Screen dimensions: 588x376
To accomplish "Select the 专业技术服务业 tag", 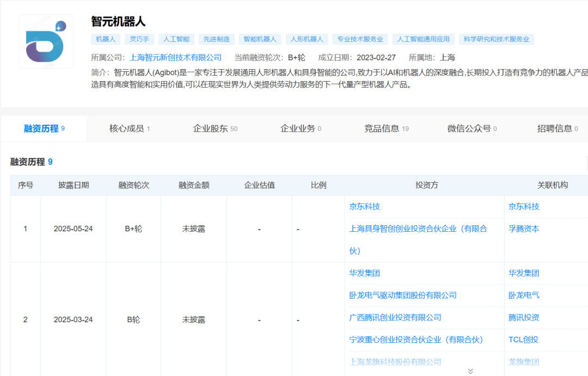I will [x=360, y=39].
